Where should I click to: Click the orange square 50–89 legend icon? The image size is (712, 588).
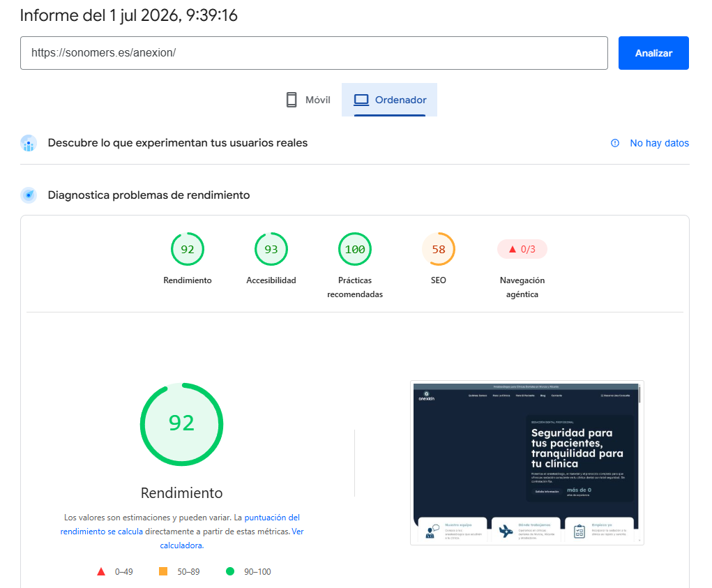[163, 571]
